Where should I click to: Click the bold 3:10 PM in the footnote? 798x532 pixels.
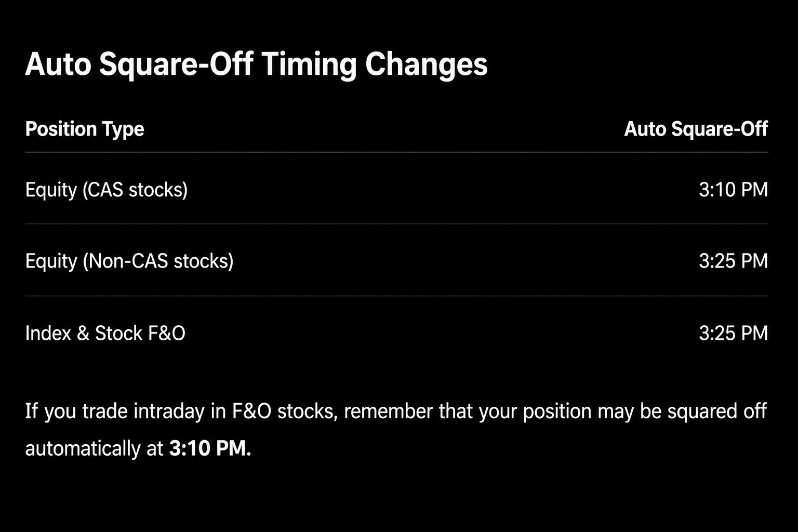point(210,448)
